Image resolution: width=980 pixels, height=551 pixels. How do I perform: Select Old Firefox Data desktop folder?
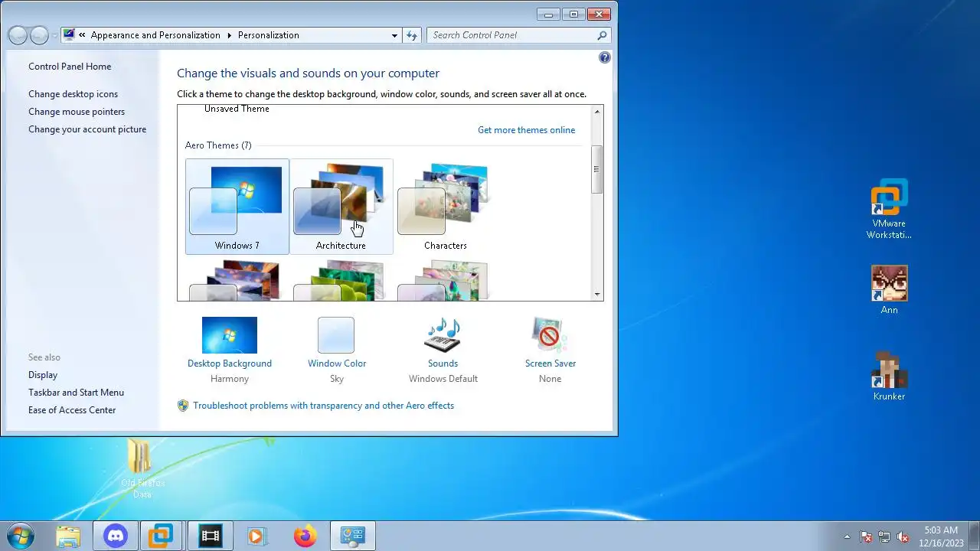pos(142,468)
